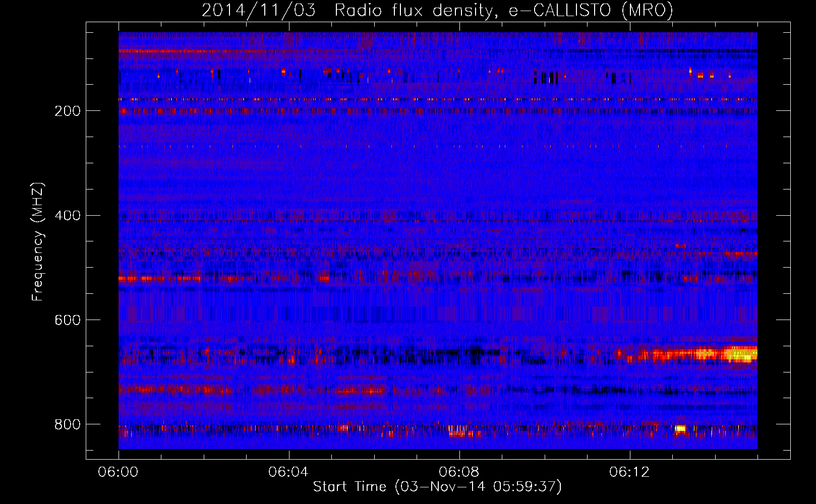The image size is (816, 504).
Task: Click the plot title '2014/11/03 Radio flux density, e-CALLISTO (MRO)'
Action: (x=437, y=11)
